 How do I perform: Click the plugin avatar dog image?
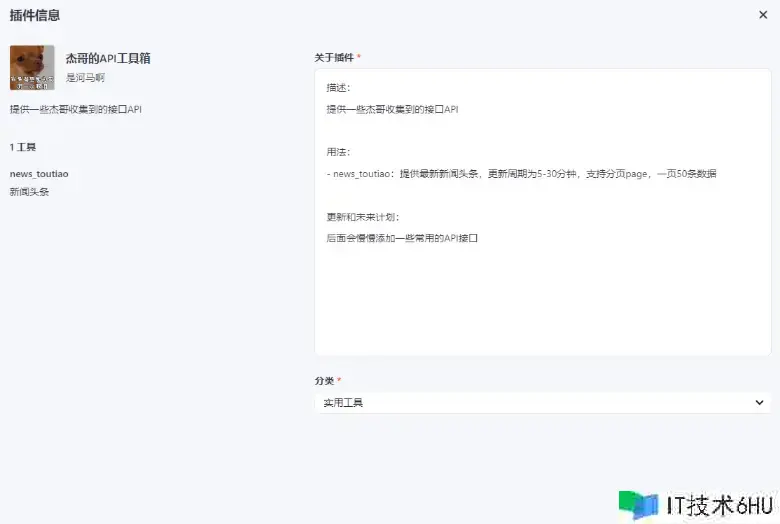(x=32, y=67)
